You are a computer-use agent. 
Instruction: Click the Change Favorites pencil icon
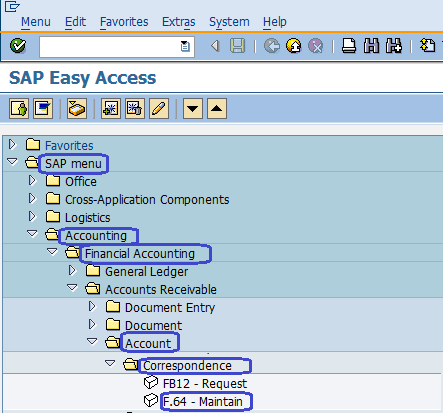pos(159,108)
